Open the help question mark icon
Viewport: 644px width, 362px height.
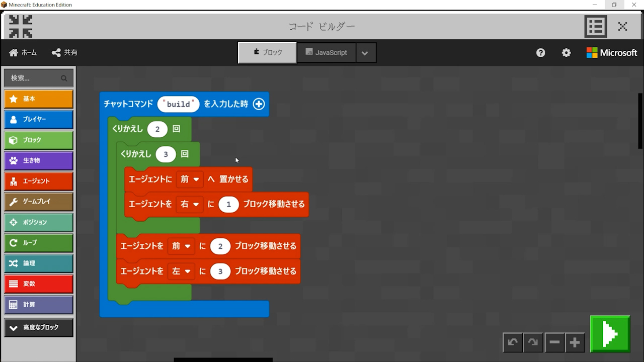540,53
